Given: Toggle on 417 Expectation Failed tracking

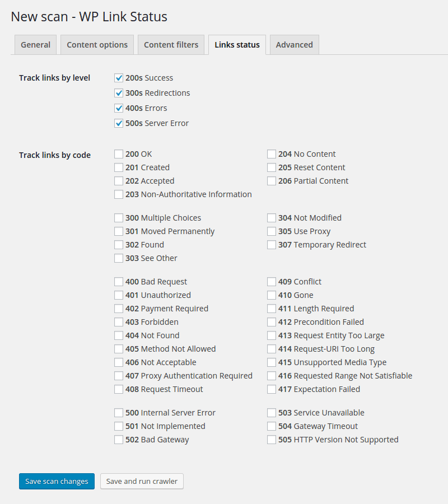Looking at the screenshot, I should [x=272, y=389].
